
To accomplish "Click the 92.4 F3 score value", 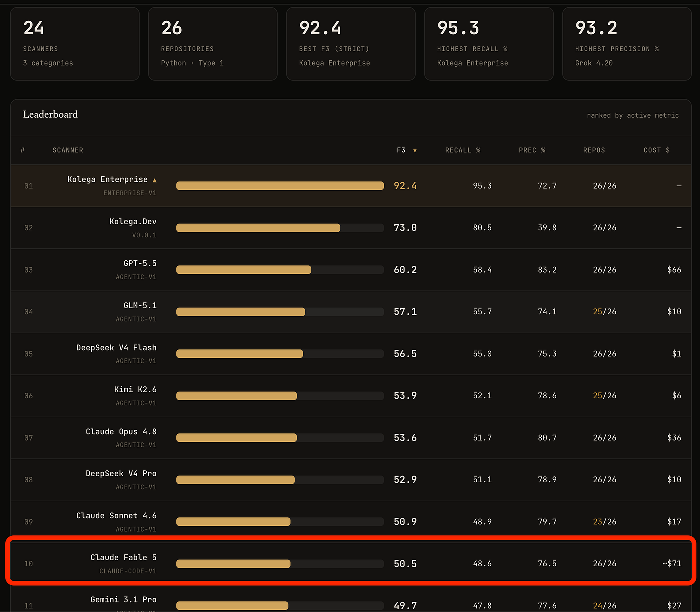I will click(x=405, y=186).
